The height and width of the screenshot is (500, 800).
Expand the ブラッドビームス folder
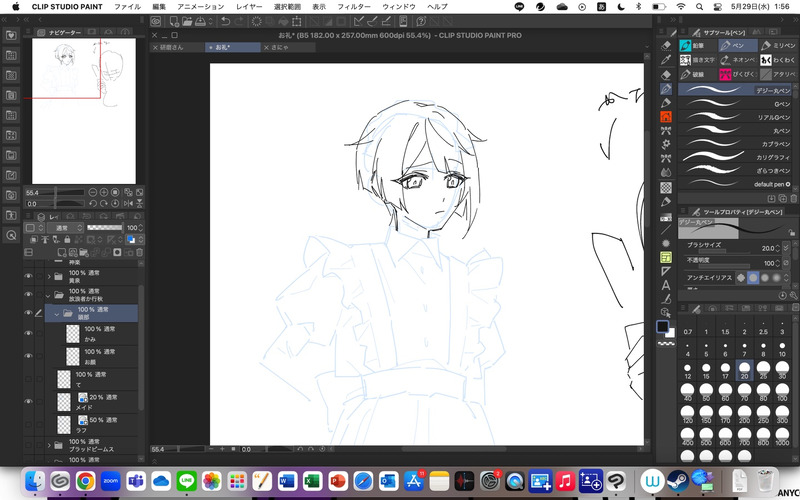pyautogui.click(x=49, y=445)
